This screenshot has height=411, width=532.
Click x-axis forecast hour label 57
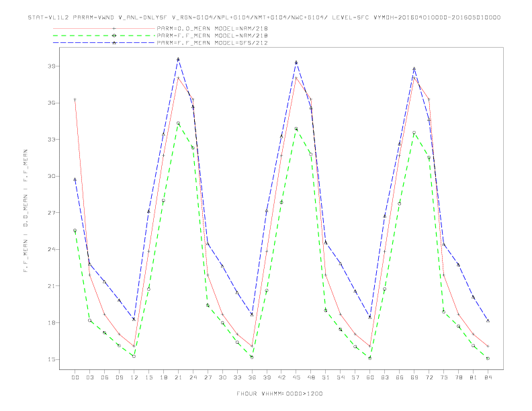[355, 377]
